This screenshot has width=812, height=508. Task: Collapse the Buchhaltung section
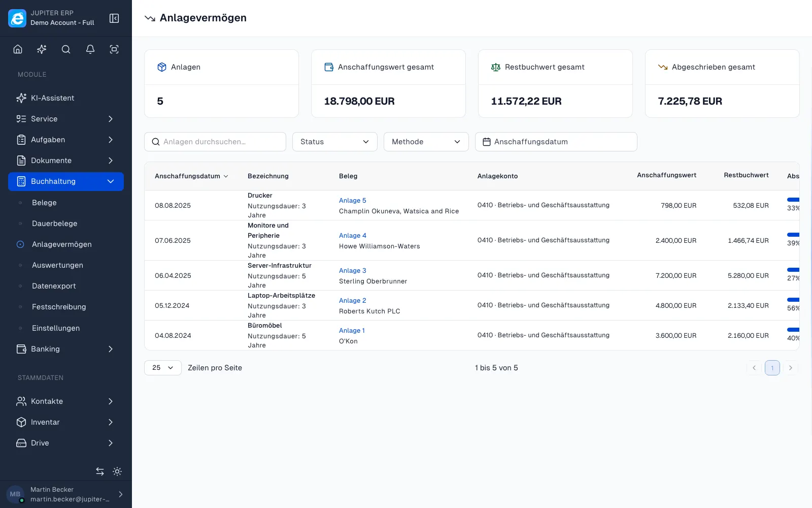[x=66, y=181]
